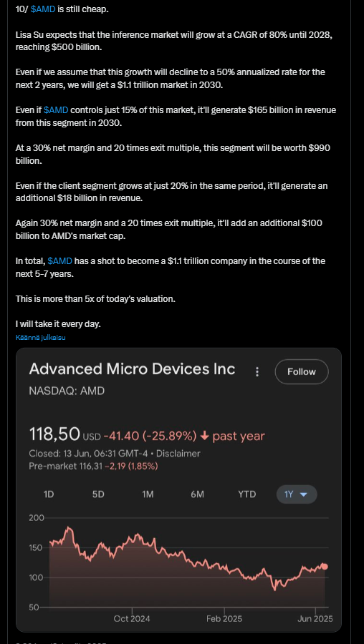This screenshot has width=364, height=644.
Task: Open the three-dot more options menu
Action: 257,371
